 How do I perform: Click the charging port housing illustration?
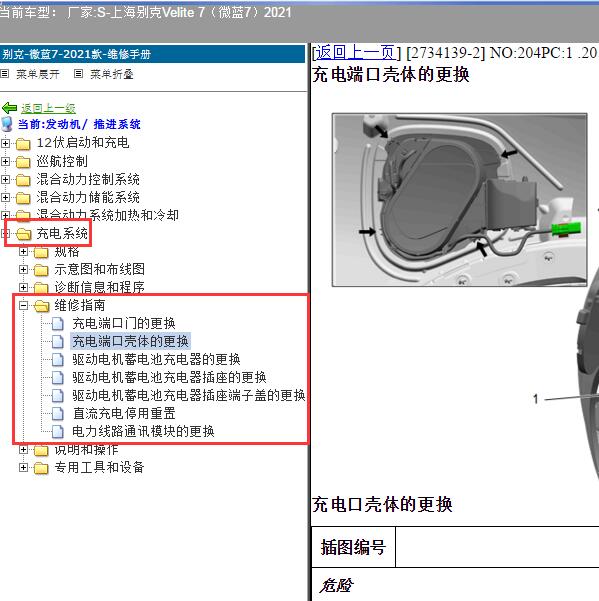(459, 200)
